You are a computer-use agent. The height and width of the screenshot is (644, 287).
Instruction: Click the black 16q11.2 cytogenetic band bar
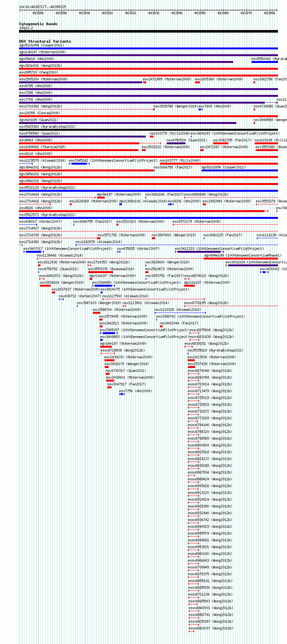(x=148, y=31)
